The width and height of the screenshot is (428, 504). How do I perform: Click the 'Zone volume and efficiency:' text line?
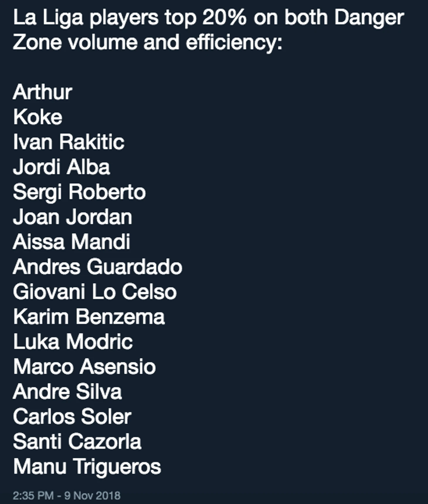click(147, 42)
